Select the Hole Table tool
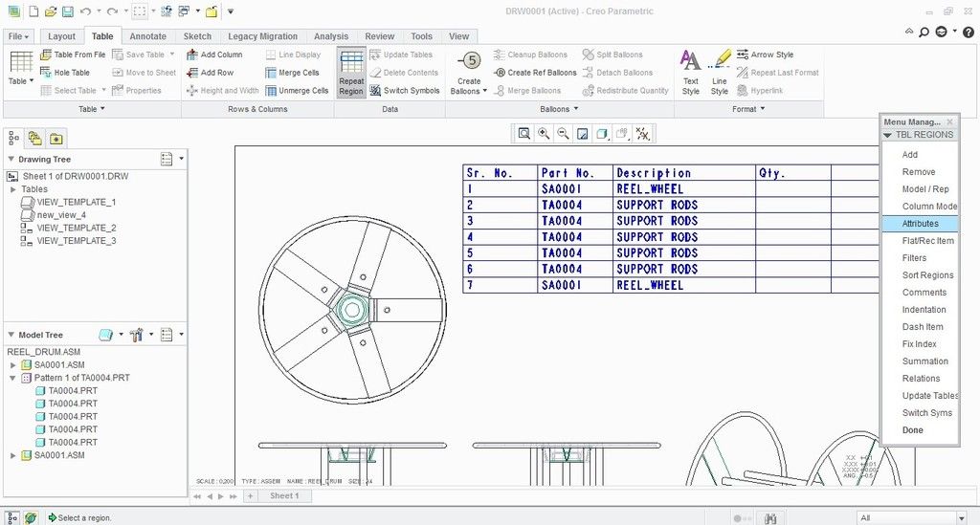Image resolution: width=980 pixels, height=525 pixels. pyautogui.click(x=66, y=73)
